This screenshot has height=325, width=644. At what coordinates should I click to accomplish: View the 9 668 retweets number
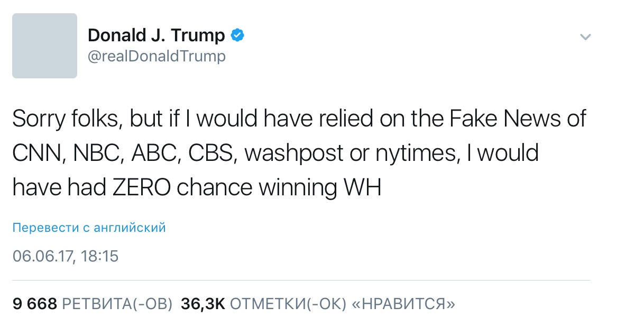pos(34,304)
